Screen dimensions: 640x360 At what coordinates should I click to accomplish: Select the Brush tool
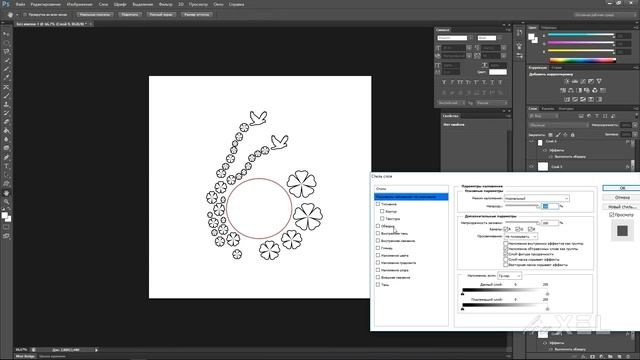(6, 96)
